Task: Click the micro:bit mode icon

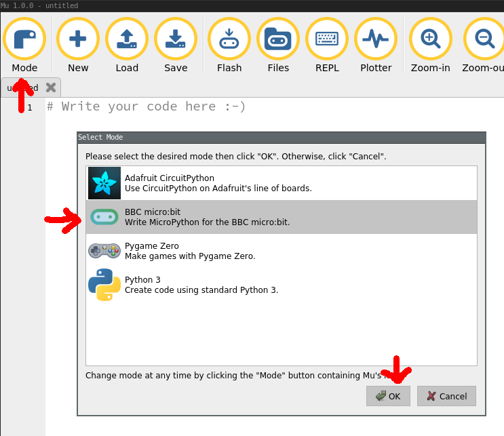Action: [x=104, y=217]
